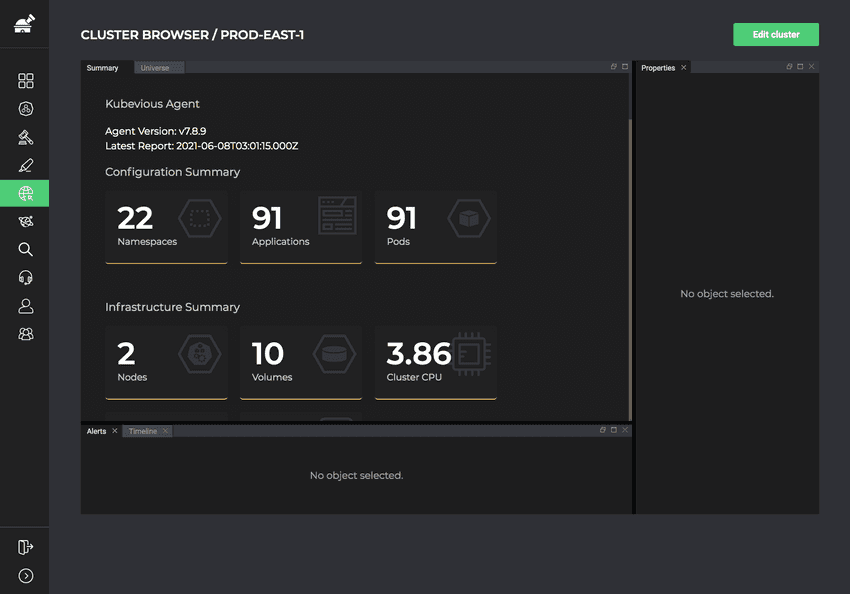Click the Edit cluster button
The image size is (850, 594).
pos(776,34)
